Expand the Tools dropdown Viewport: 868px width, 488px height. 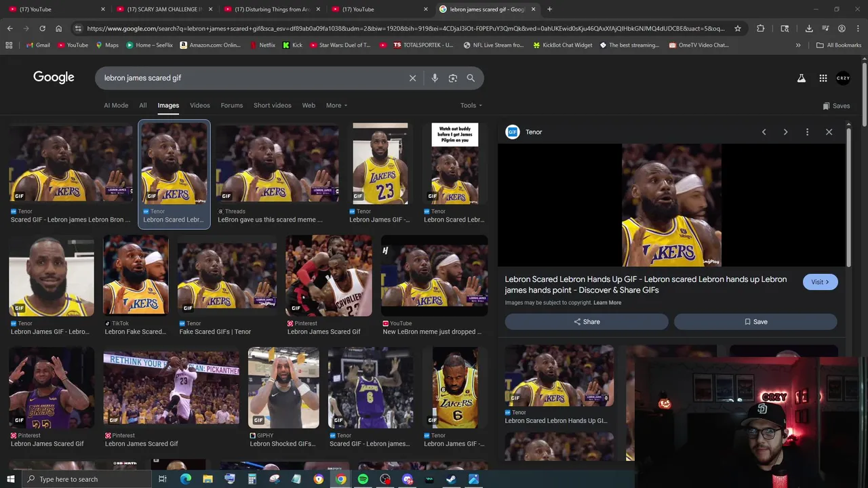pos(471,105)
